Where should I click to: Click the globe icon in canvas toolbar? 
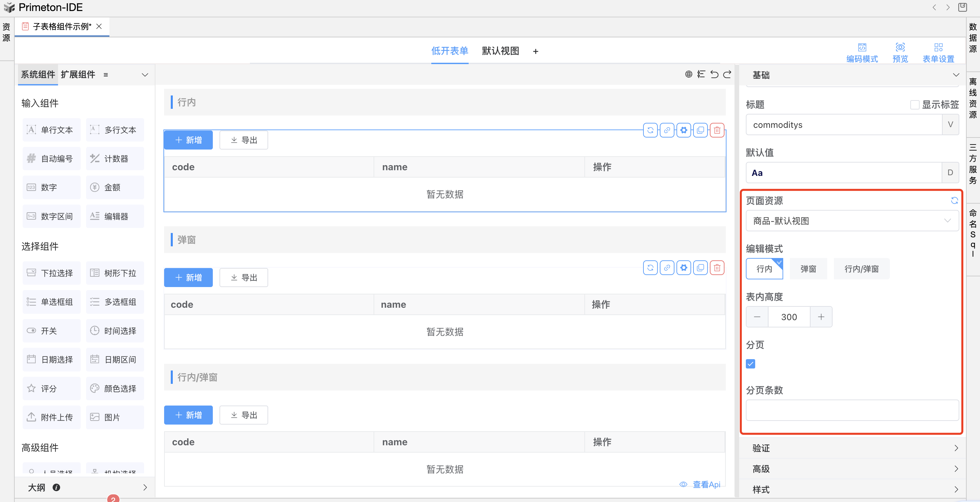[688, 74]
